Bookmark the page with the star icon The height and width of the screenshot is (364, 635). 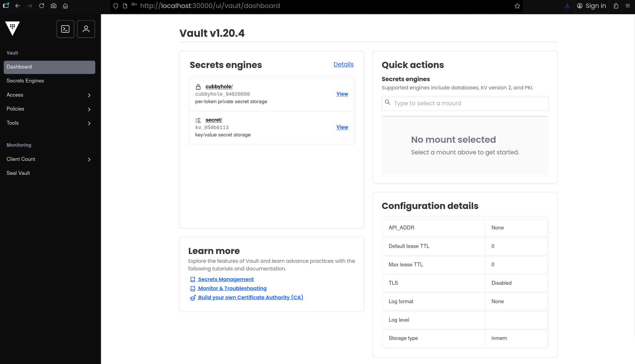point(517,6)
